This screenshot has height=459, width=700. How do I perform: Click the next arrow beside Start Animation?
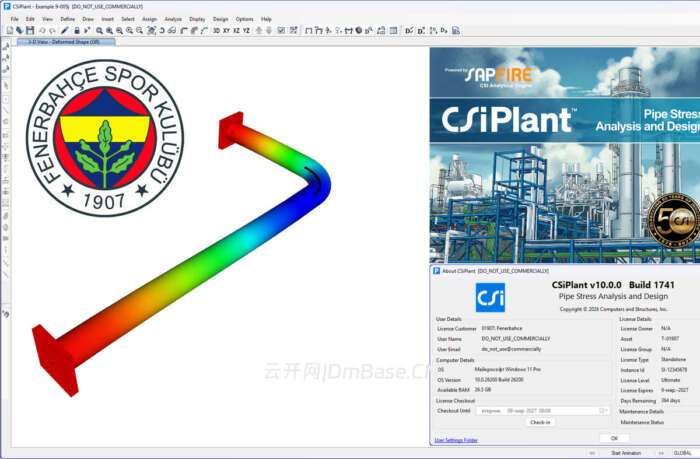pyautogui.click(x=661, y=453)
